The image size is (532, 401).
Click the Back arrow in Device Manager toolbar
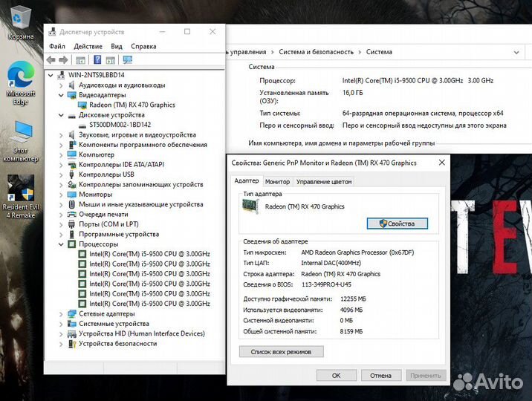[51, 60]
